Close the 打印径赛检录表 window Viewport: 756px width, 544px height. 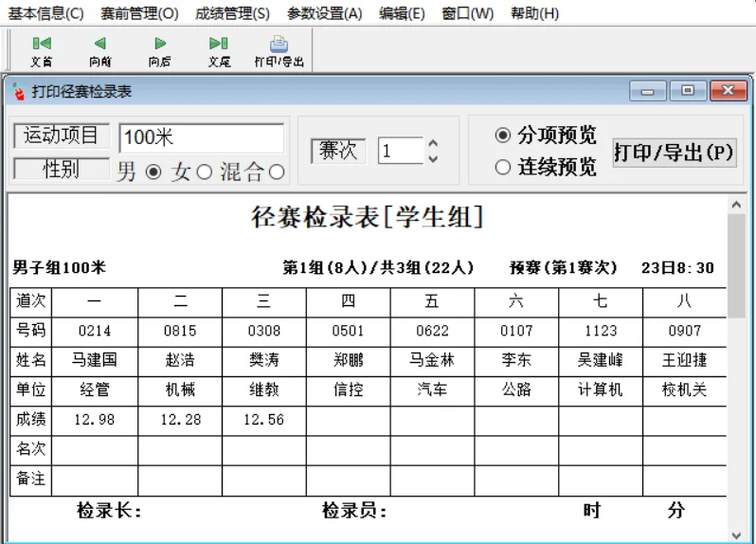pos(728,91)
